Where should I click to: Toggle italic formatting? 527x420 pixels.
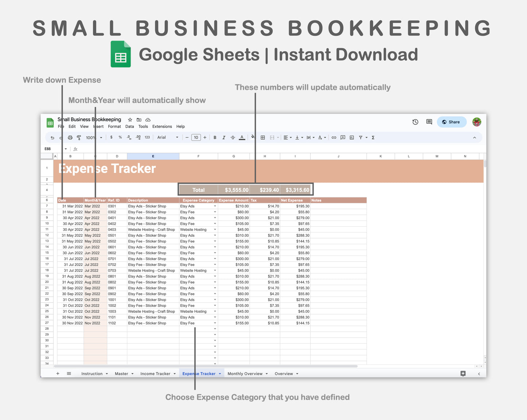tap(224, 137)
